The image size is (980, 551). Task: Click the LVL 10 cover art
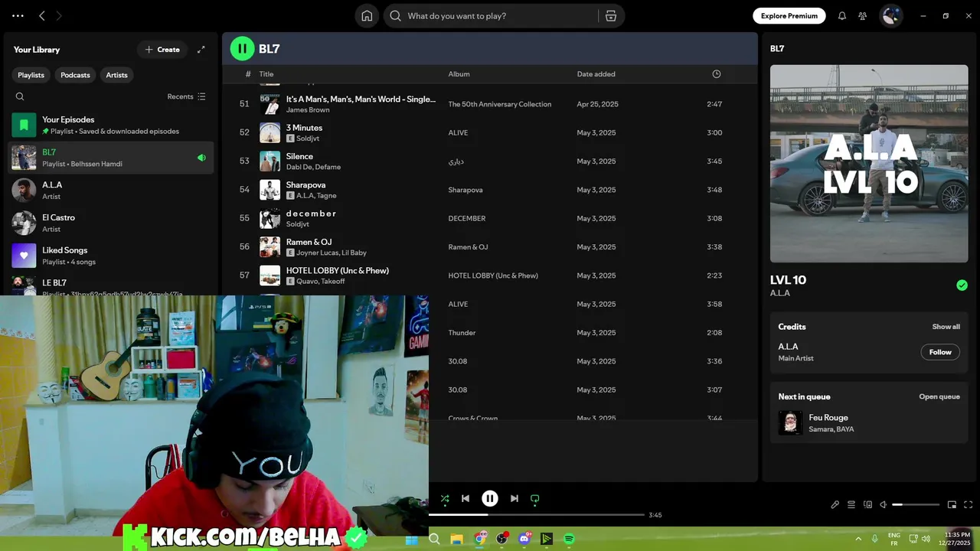click(x=869, y=164)
